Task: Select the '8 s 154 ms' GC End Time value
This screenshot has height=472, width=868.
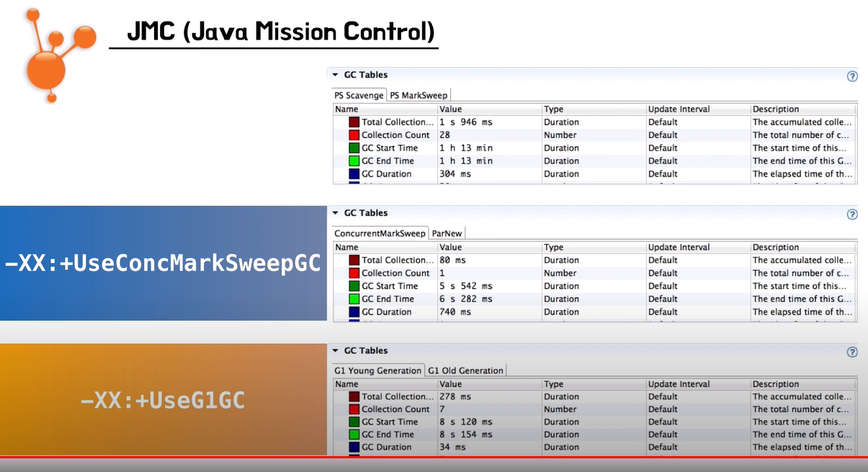Action: tap(466, 435)
